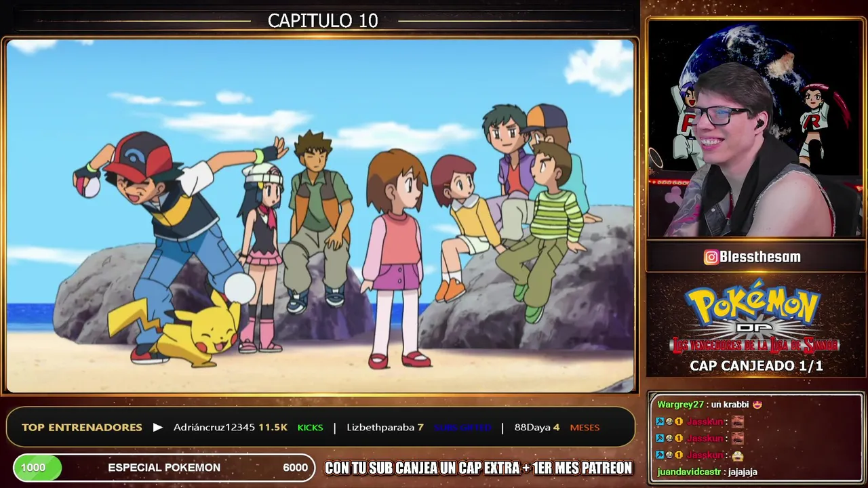Click the green KICKS label

(310, 427)
